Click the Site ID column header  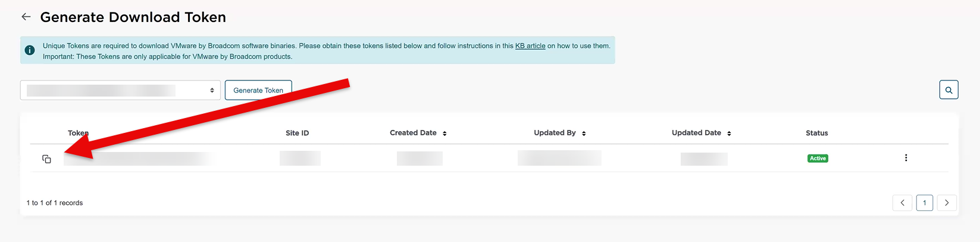coord(297,133)
